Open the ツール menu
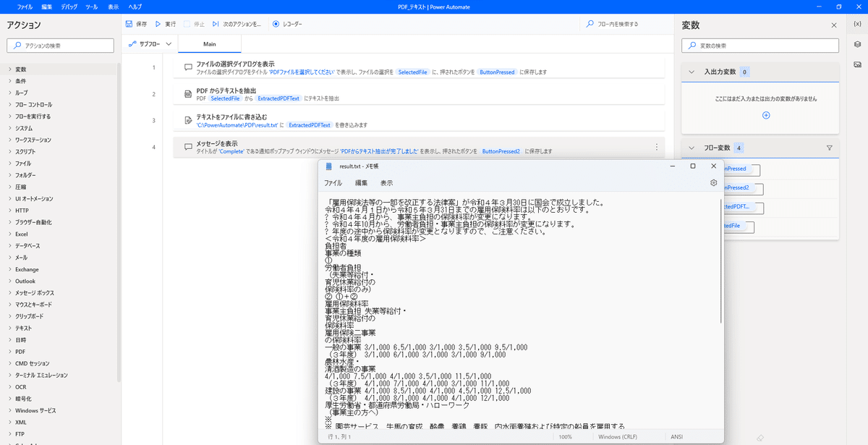 (x=92, y=7)
